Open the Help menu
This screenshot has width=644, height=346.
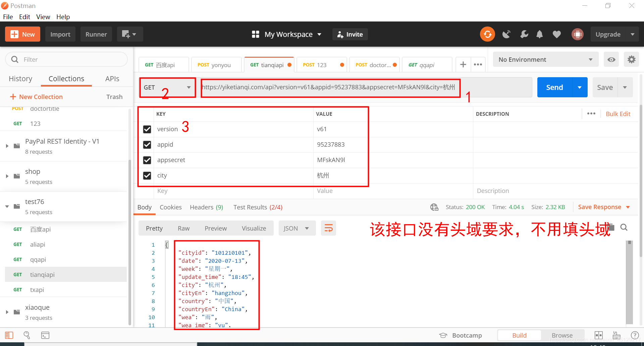click(x=63, y=17)
